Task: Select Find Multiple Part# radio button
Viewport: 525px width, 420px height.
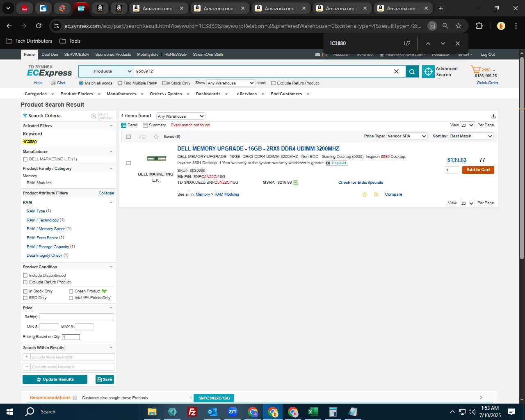Action: pyautogui.click(x=120, y=83)
